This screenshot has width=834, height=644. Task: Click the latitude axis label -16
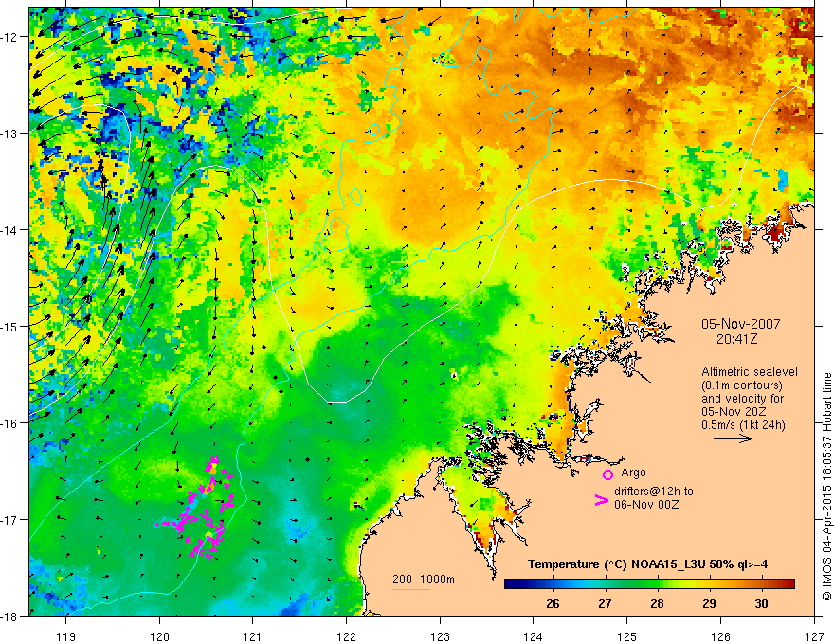coord(10,423)
